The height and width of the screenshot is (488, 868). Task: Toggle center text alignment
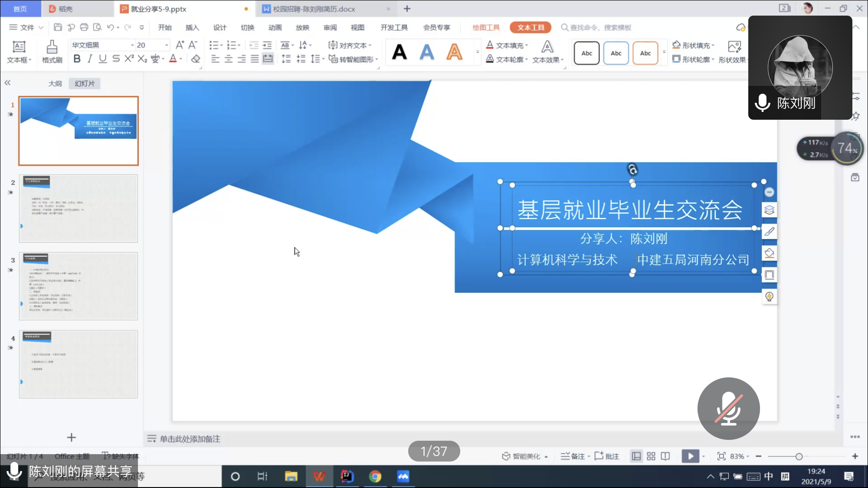[x=228, y=59]
